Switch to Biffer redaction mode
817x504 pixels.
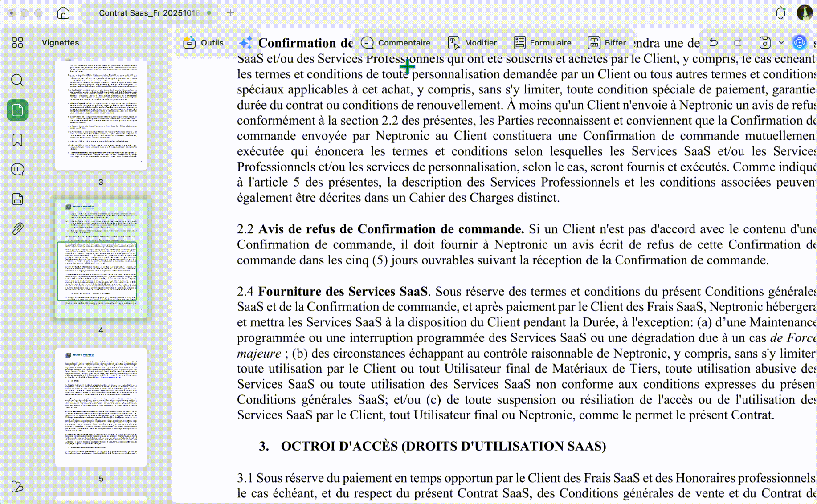[x=607, y=43]
